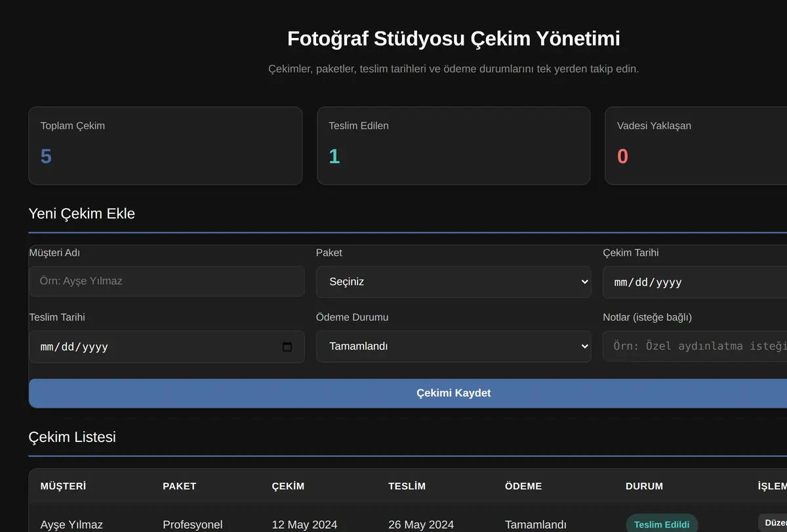Click the page title Fotoğraf Stüdyosu Çekim Yönetimi
The width and height of the screenshot is (787, 532).
[454, 39]
